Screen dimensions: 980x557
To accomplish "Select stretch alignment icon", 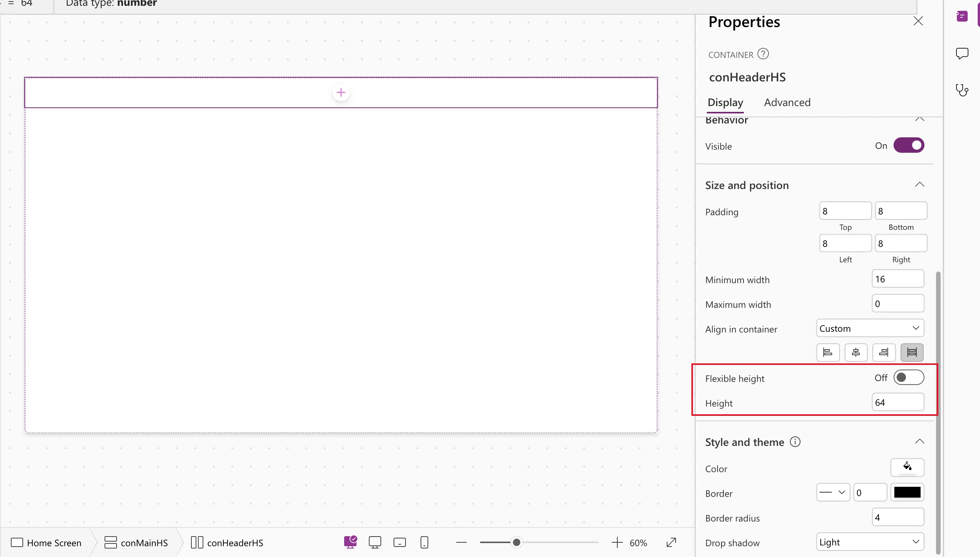I will point(912,352).
